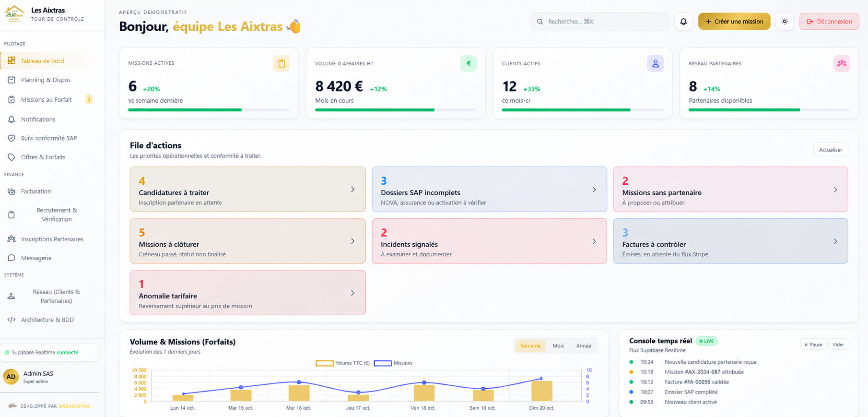This screenshot has height=417, width=868.
Task: Toggle the Missions legend series
Action: pos(393,363)
